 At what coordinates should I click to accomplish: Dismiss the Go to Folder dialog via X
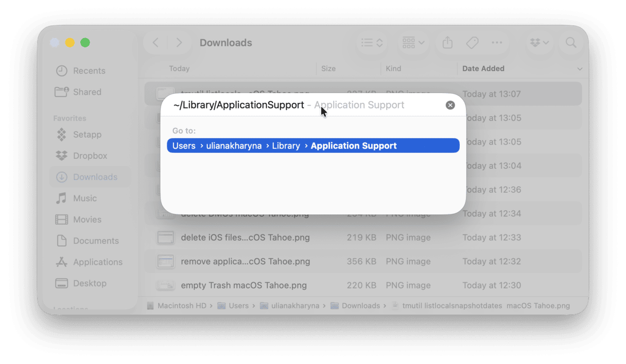point(450,104)
